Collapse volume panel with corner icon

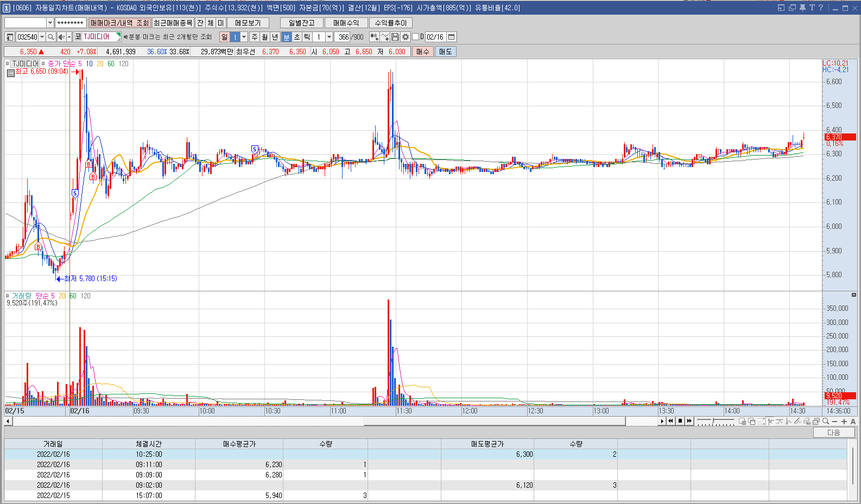853,295
